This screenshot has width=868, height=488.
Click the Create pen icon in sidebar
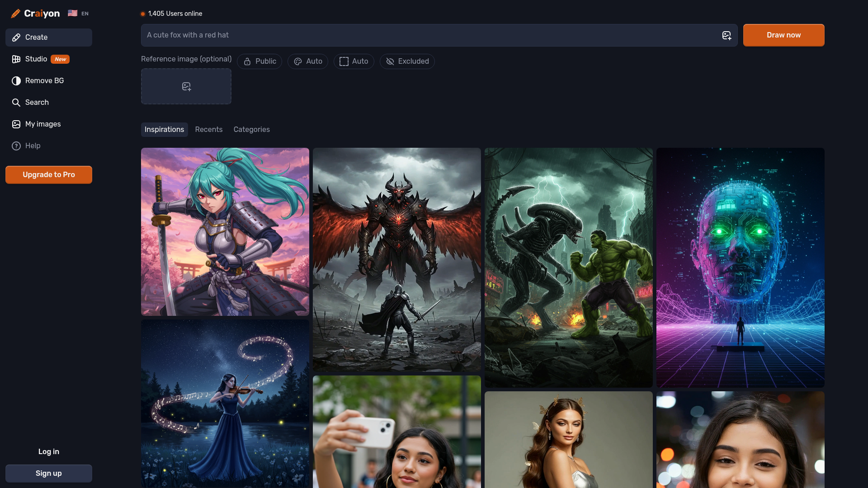click(x=16, y=38)
